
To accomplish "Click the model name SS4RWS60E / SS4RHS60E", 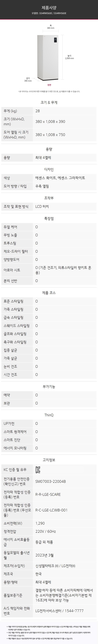I will pos(49,13).
